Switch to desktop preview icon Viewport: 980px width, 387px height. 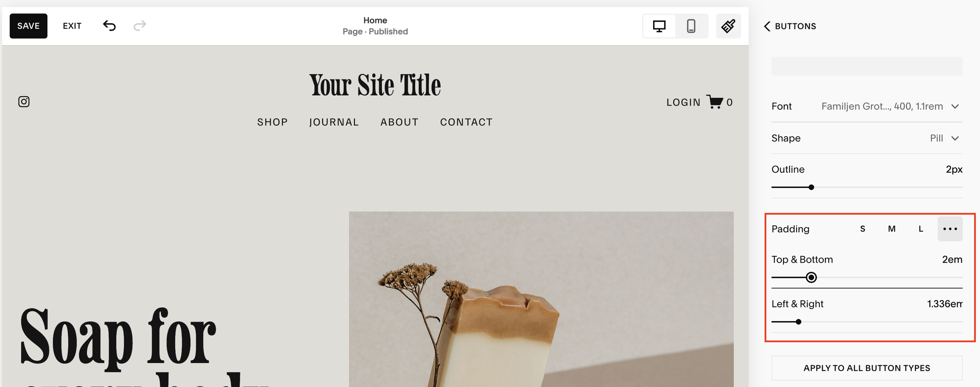tap(659, 26)
